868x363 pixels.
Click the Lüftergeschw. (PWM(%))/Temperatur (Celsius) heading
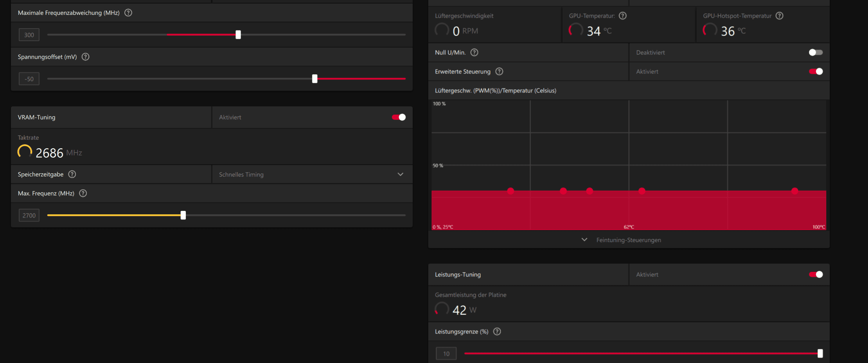coord(496,91)
